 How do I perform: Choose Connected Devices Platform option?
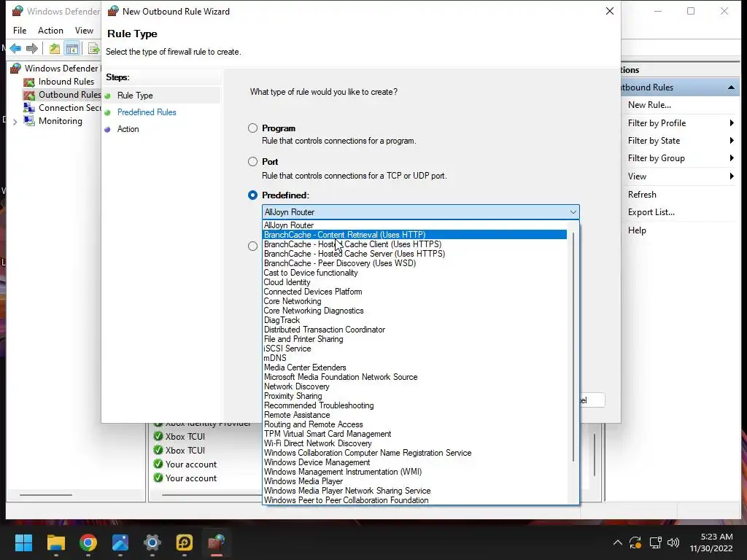(x=415, y=292)
